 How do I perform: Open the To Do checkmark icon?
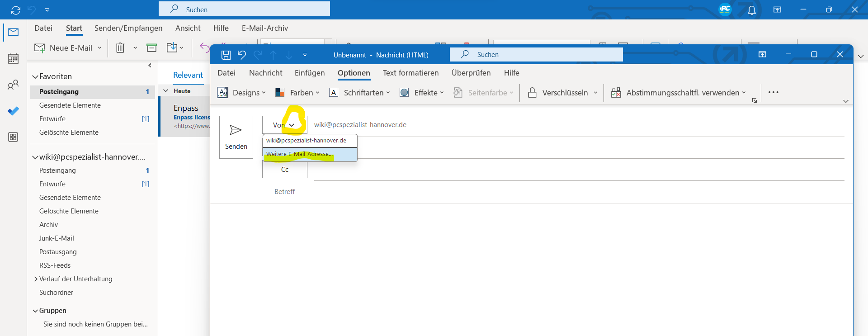13,111
